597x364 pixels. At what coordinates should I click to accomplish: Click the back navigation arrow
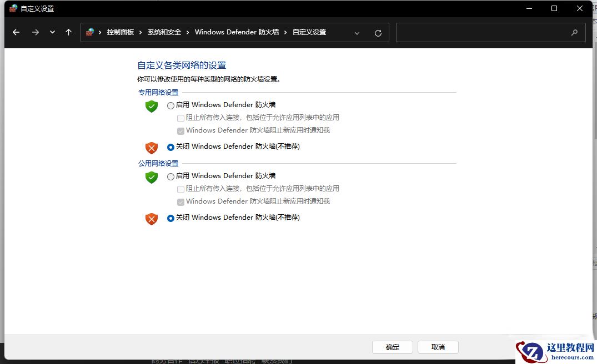pos(16,32)
